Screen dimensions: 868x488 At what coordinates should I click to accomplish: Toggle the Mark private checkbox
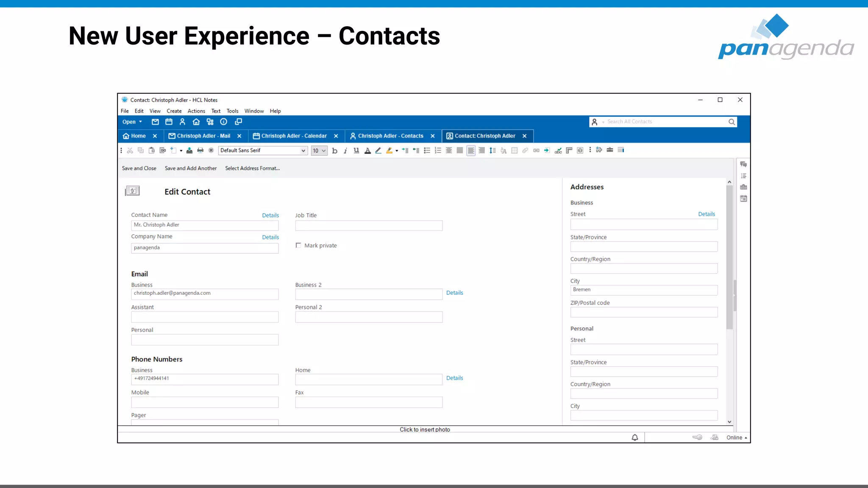pyautogui.click(x=298, y=245)
